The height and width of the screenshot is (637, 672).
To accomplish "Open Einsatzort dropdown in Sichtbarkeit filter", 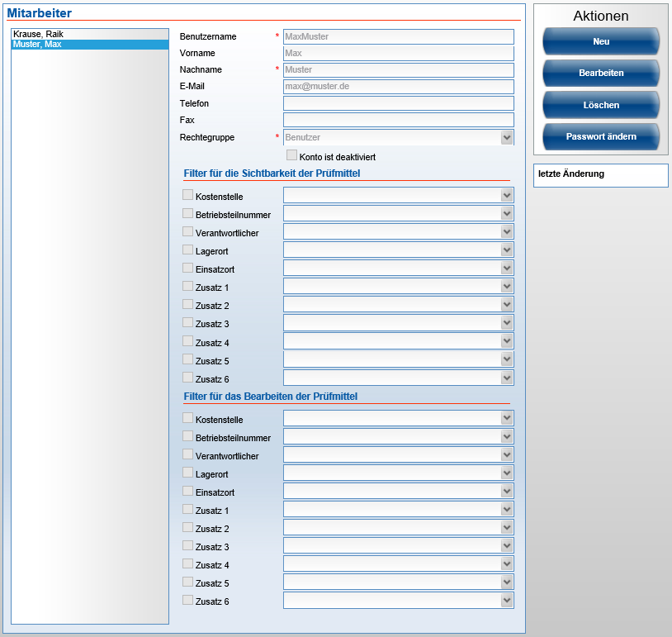I will (x=399, y=268).
